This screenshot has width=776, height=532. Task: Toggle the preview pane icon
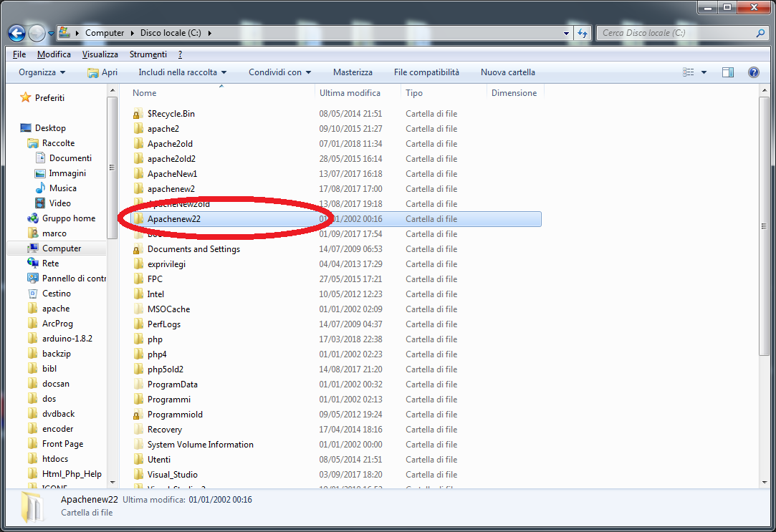click(x=728, y=72)
